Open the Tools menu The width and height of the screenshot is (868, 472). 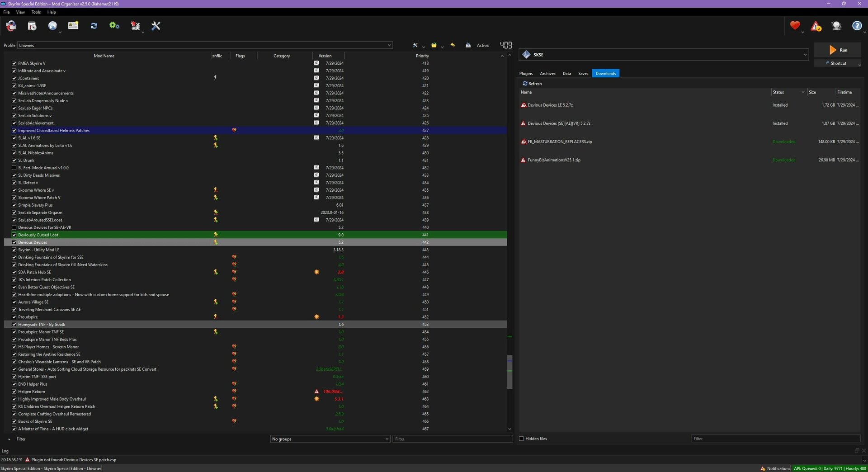[x=36, y=12]
